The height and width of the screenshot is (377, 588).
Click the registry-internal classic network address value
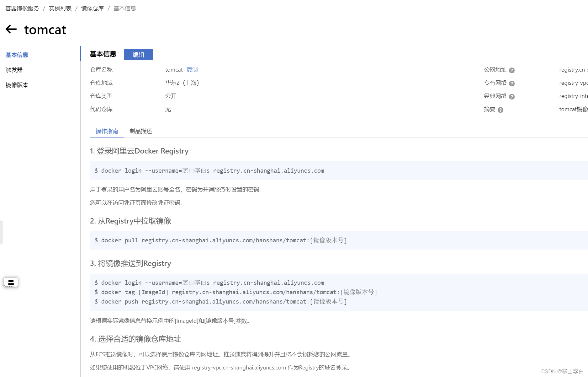pyautogui.click(x=573, y=96)
